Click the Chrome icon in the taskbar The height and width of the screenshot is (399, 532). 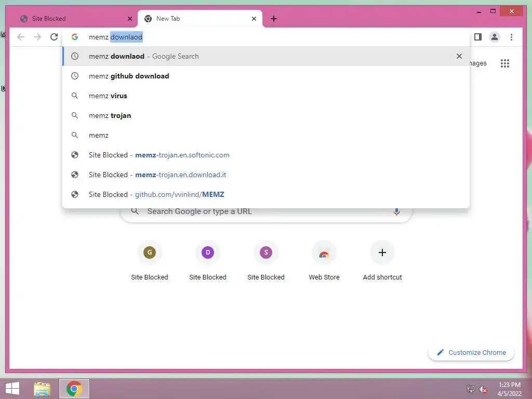click(x=74, y=389)
